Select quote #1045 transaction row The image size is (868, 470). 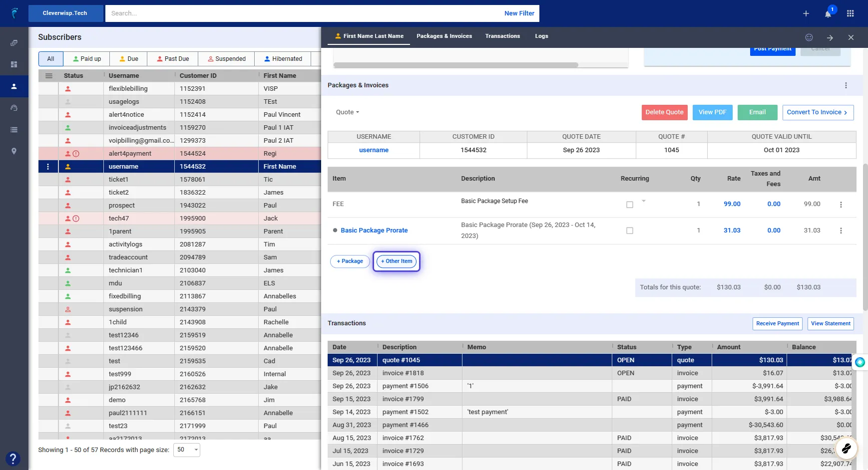(590, 360)
